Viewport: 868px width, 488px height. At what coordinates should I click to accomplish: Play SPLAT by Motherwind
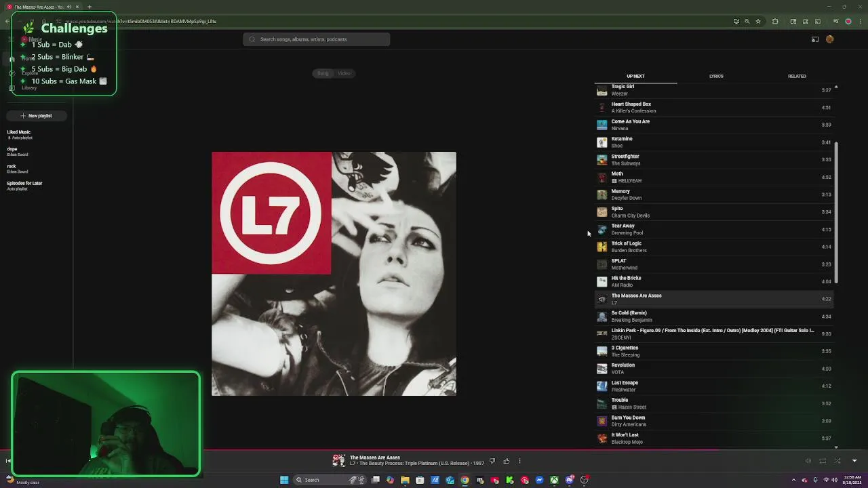[x=714, y=264]
